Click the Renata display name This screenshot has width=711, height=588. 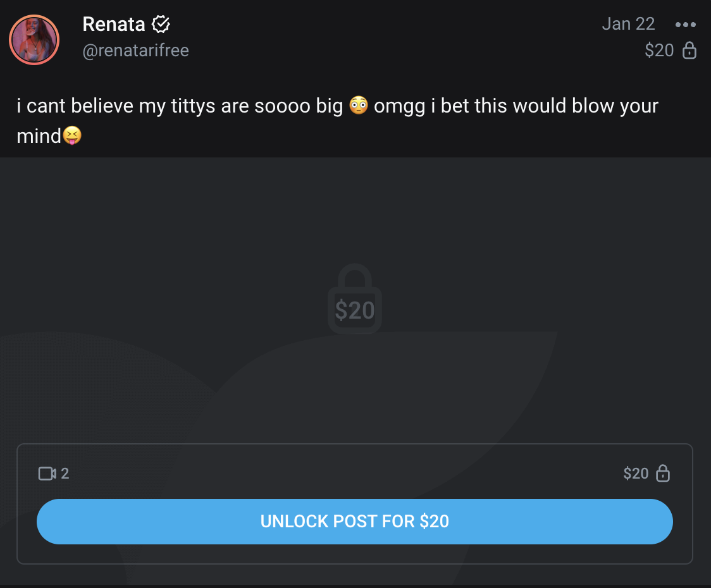[x=114, y=25]
